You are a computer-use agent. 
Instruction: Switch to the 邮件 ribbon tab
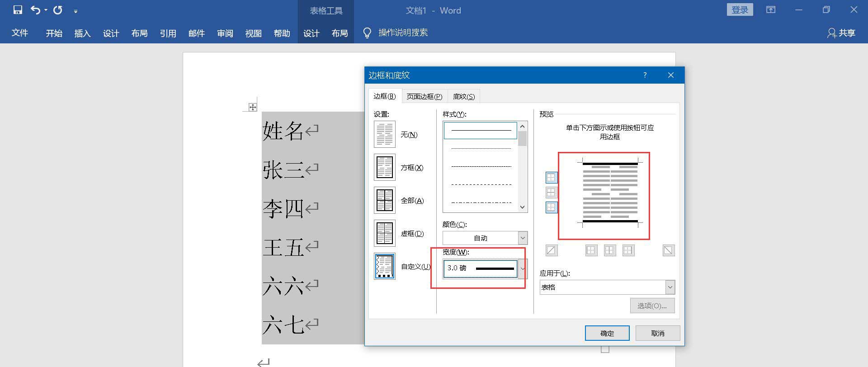pyautogui.click(x=196, y=33)
